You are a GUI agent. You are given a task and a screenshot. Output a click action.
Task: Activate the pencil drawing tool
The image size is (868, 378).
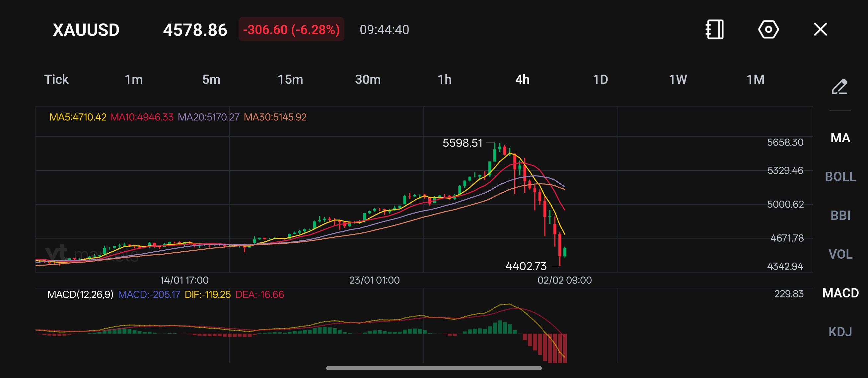coord(839,87)
